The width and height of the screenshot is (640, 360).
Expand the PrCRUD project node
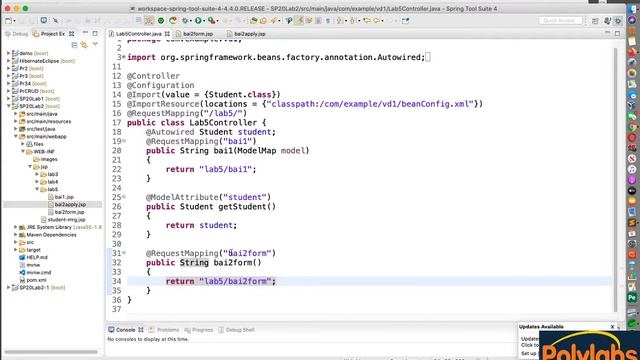tap(9, 91)
